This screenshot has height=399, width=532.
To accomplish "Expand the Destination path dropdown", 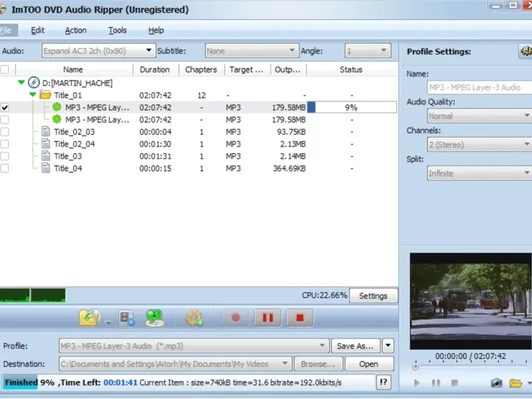I will click(x=285, y=364).
